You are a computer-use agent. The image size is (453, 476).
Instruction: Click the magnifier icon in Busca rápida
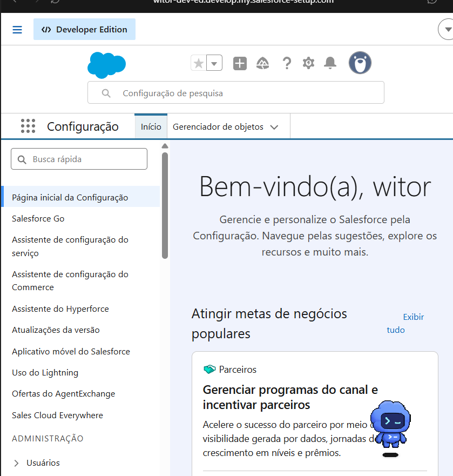pyautogui.click(x=22, y=159)
